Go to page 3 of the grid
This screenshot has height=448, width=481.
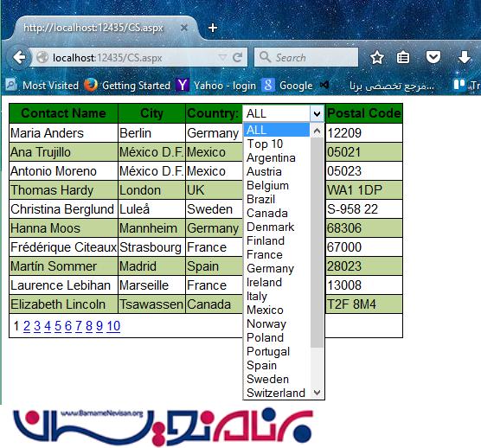coord(37,326)
